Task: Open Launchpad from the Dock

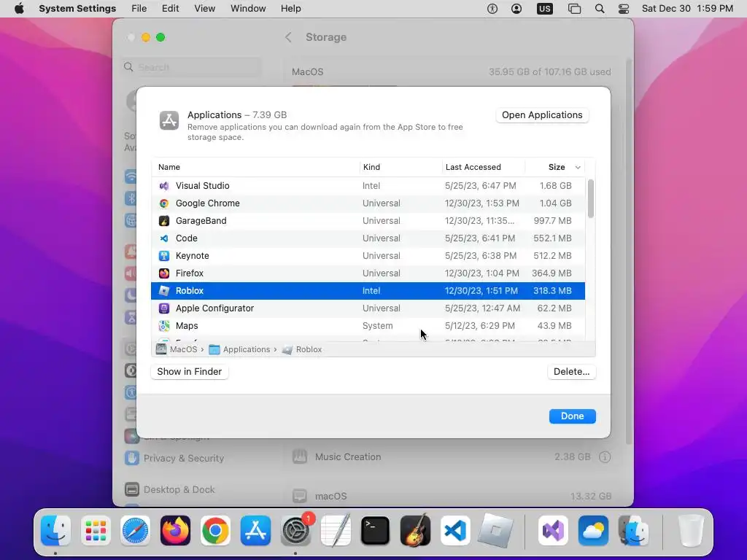Action: [96, 530]
